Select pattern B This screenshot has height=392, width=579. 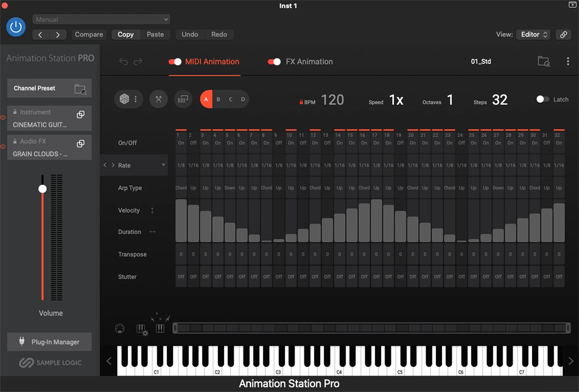tap(218, 99)
